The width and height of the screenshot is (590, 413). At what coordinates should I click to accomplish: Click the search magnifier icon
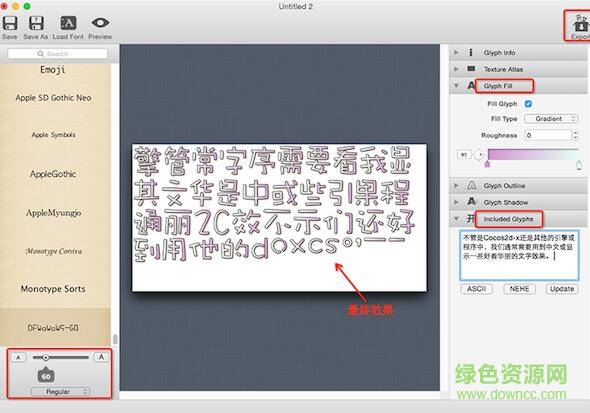41,54
